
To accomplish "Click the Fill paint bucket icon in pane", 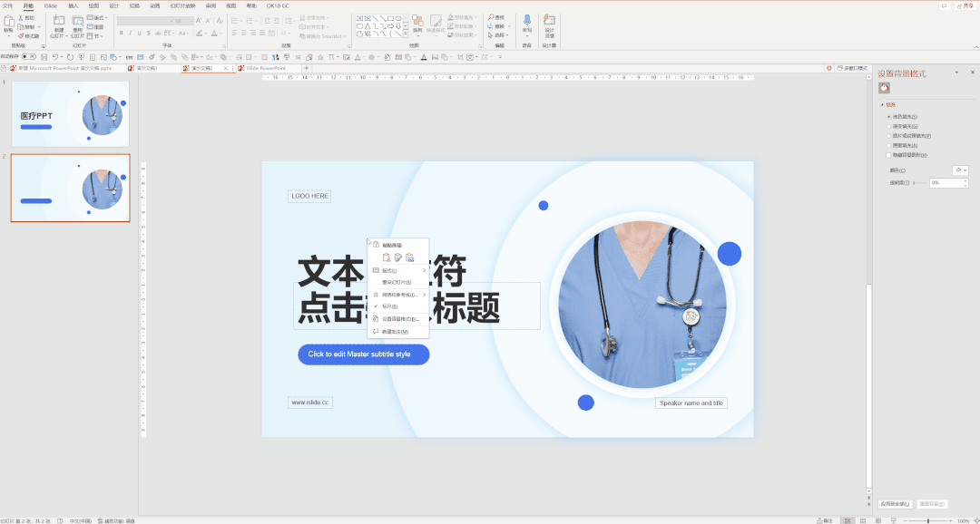I will [884, 88].
